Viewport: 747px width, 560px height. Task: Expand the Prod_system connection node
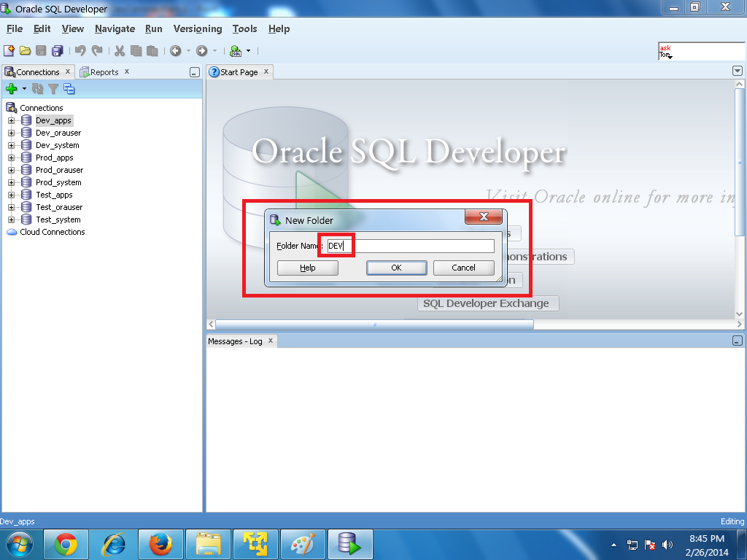click(11, 182)
